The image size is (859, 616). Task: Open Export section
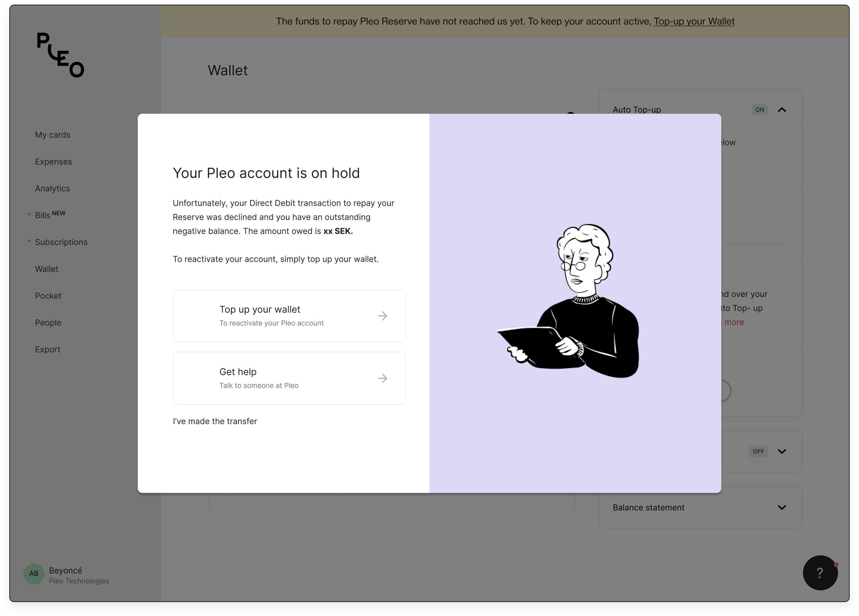pyautogui.click(x=47, y=349)
